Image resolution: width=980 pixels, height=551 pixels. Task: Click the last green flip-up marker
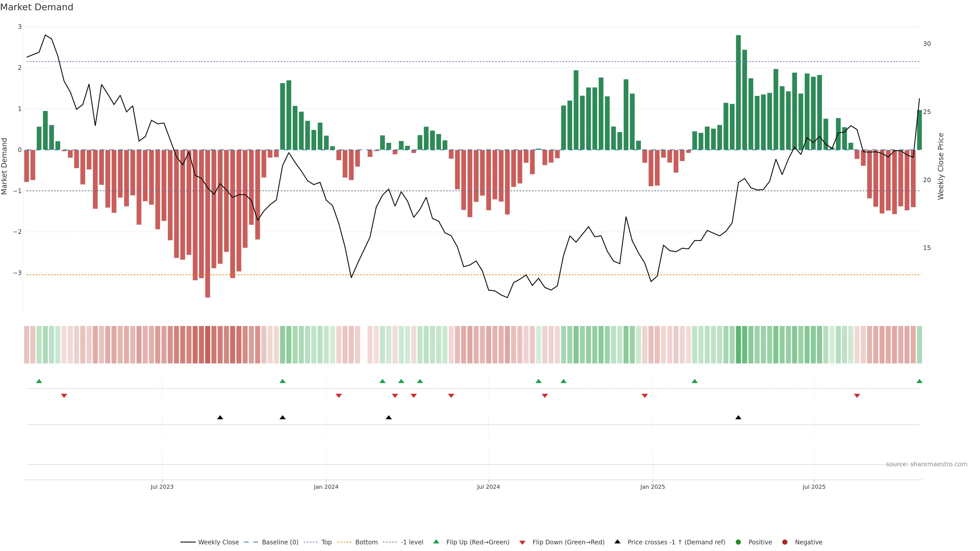click(x=919, y=381)
